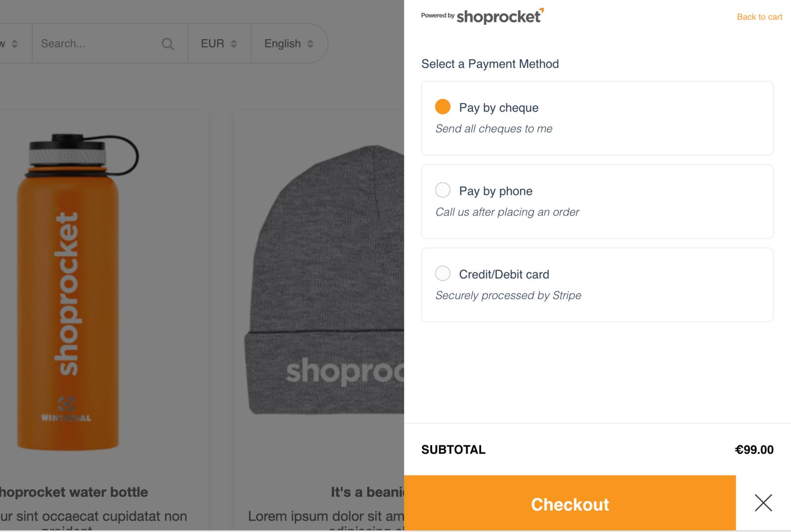
Task: Select the Pay by cheque radio button
Action: (x=442, y=106)
